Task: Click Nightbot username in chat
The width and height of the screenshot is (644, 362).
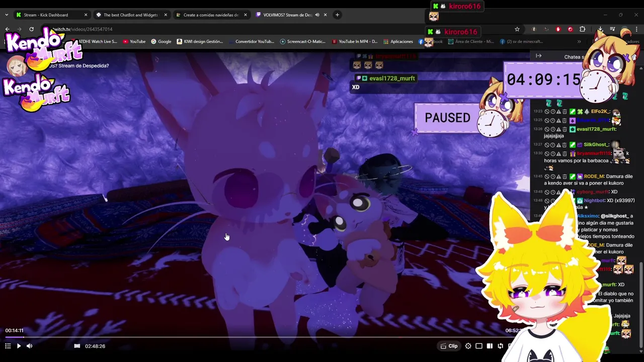Action: click(x=595, y=201)
